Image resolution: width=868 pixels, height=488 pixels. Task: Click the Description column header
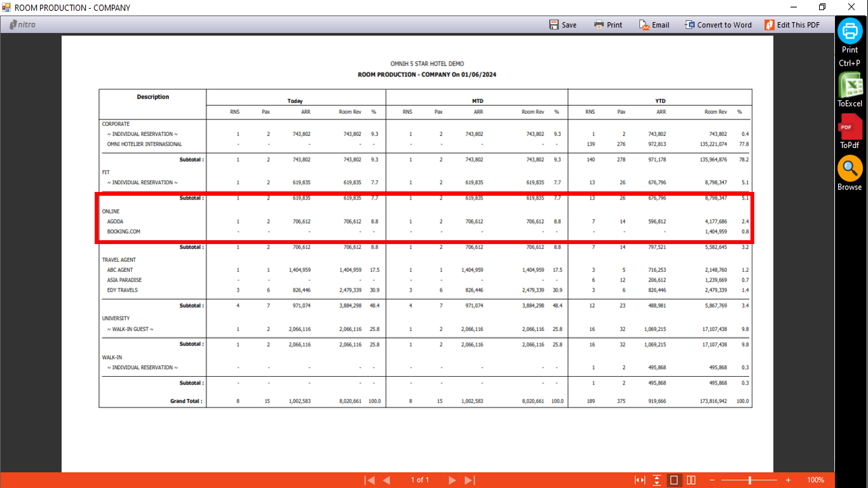tap(153, 97)
